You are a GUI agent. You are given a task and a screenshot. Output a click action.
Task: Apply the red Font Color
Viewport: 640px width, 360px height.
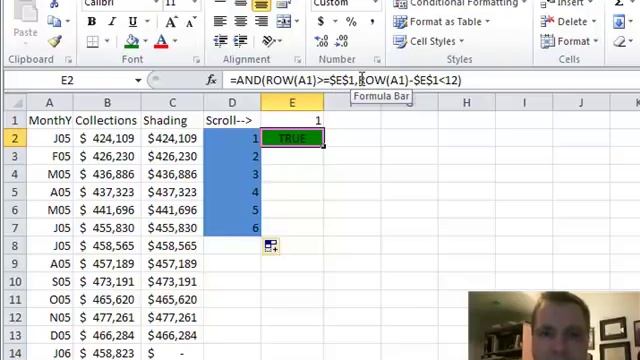point(161,41)
